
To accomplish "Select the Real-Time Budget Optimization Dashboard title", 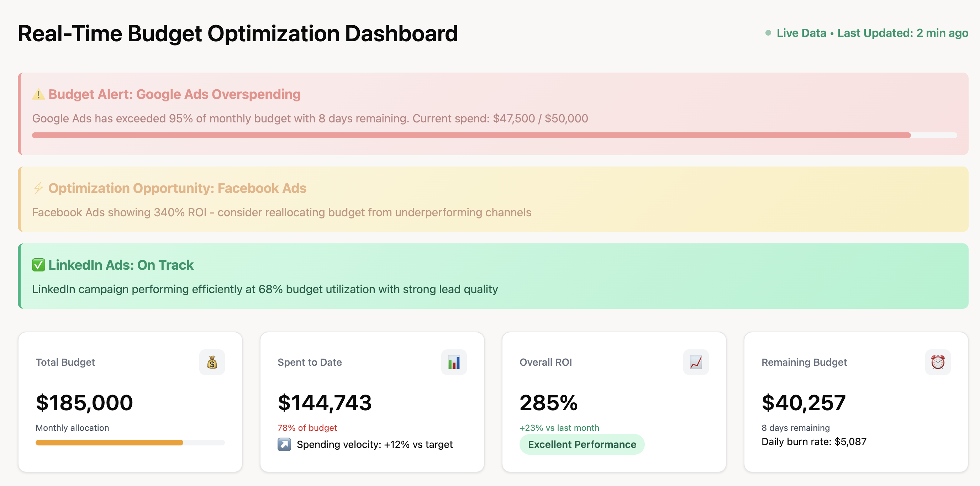I will click(x=238, y=33).
